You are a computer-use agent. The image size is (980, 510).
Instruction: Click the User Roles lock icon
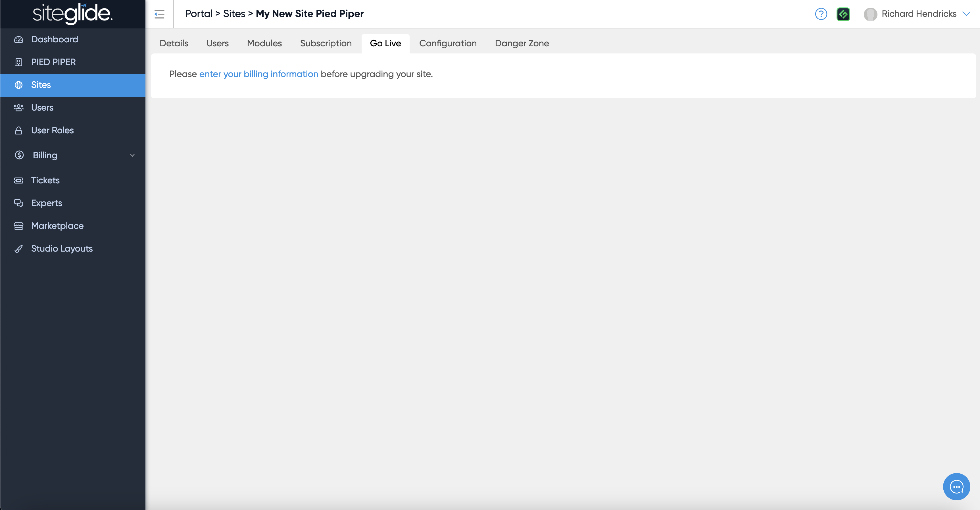tap(18, 130)
